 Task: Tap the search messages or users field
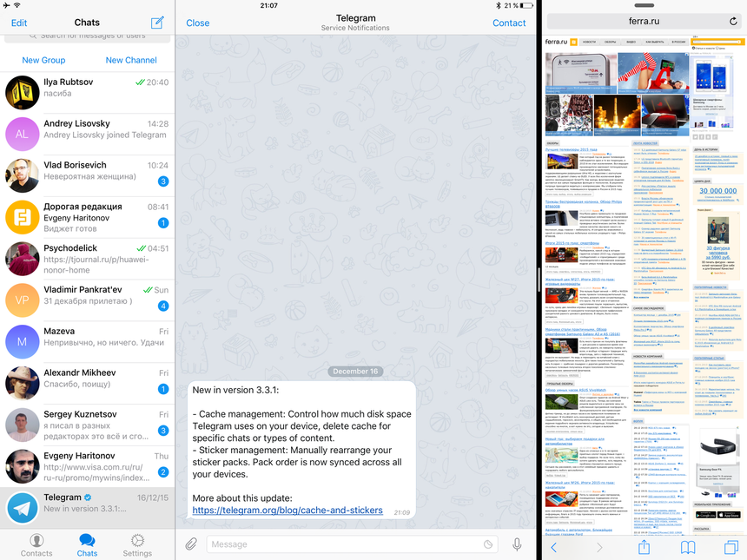click(87, 37)
